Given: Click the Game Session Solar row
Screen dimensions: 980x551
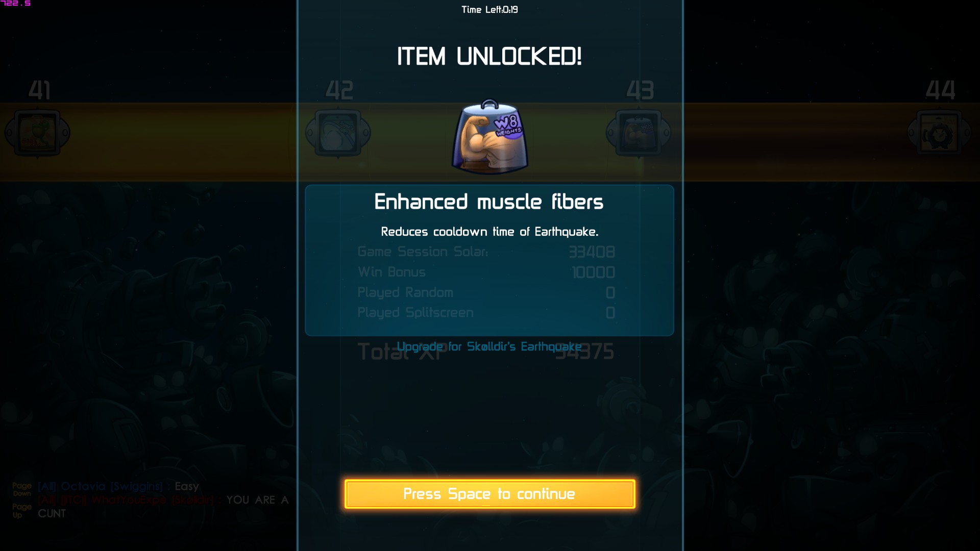Looking at the screenshot, I should click(x=486, y=252).
